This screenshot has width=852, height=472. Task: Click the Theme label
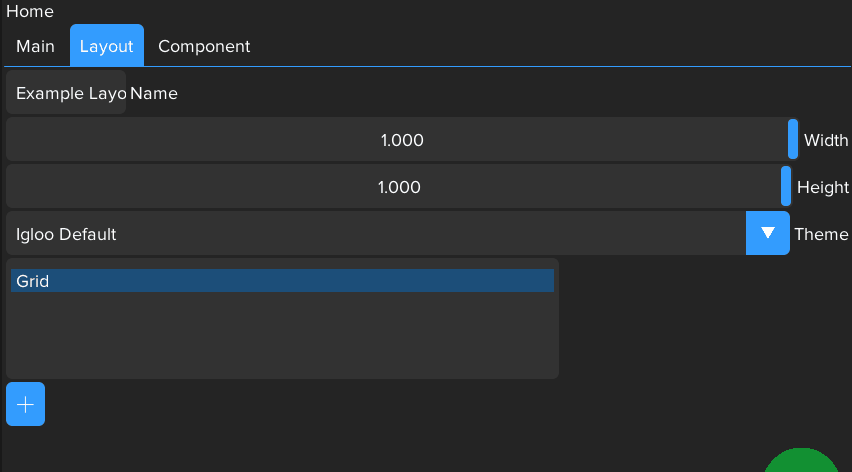click(821, 234)
